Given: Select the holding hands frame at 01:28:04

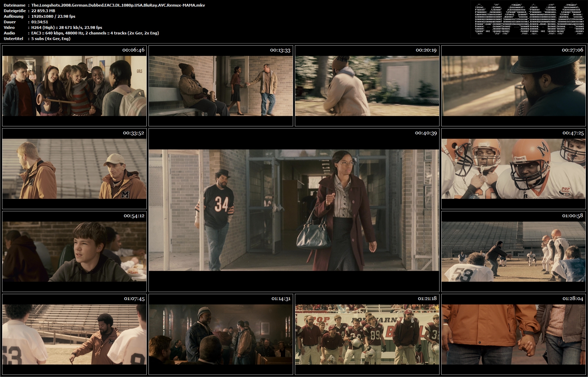Looking at the screenshot, I should pyautogui.click(x=513, y=334).
